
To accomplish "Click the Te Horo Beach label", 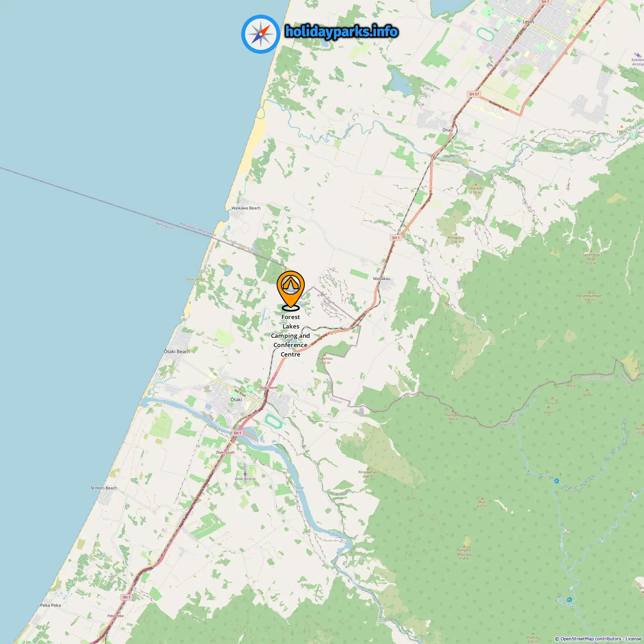I will tap(103, 488).
